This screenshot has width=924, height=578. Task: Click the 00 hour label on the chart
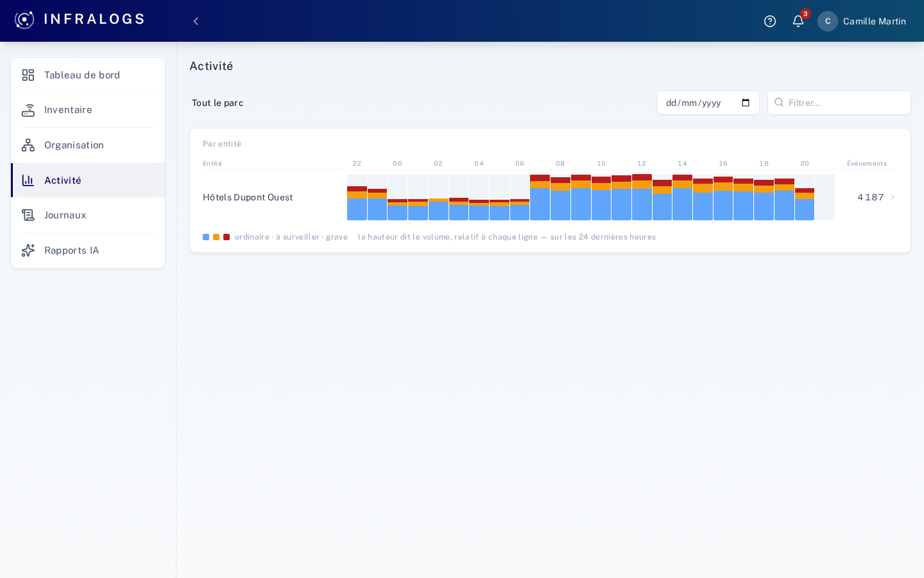click(398, 164)
